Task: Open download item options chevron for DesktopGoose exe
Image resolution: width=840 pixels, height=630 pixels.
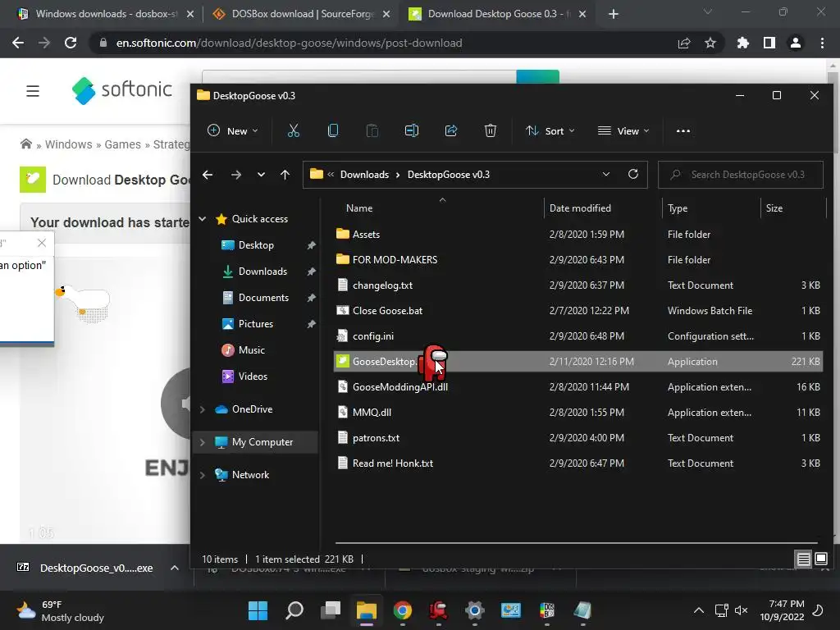Action: coord(174,568)
